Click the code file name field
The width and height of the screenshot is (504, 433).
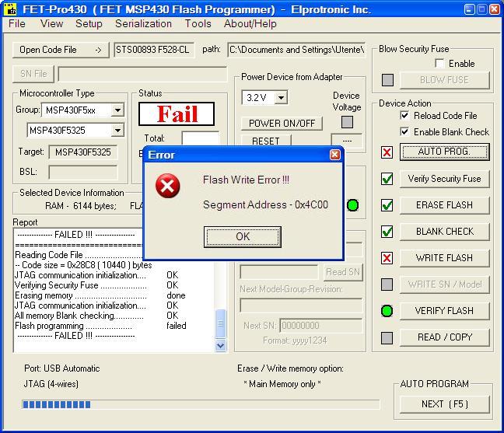(x=154, y=50)
